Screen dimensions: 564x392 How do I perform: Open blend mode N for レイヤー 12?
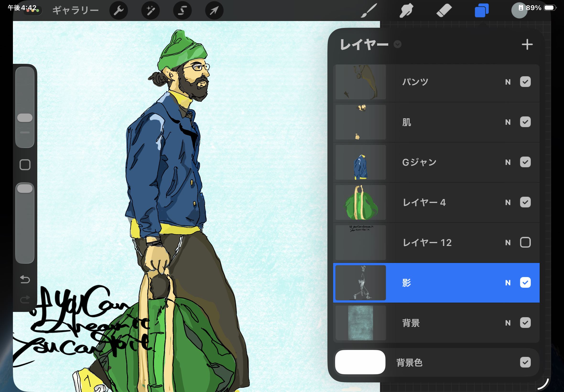(x=508, y=243)
